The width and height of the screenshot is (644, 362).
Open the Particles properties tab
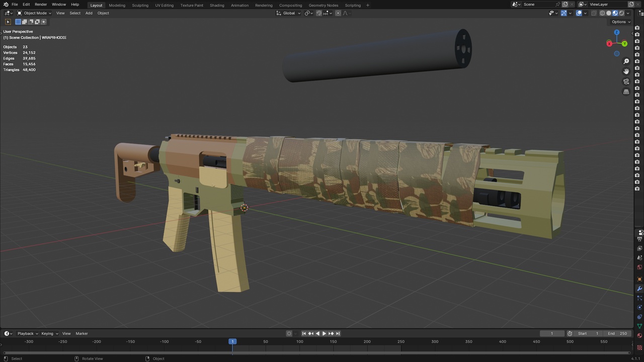tap(640, 298)
